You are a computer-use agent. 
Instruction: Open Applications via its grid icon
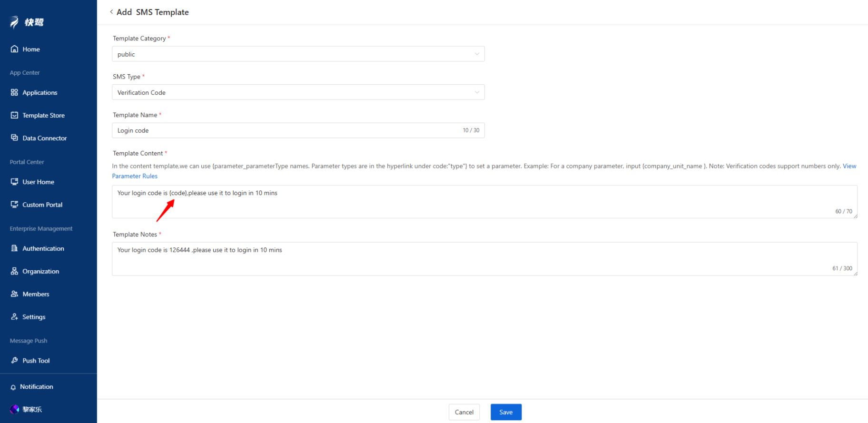14,92
